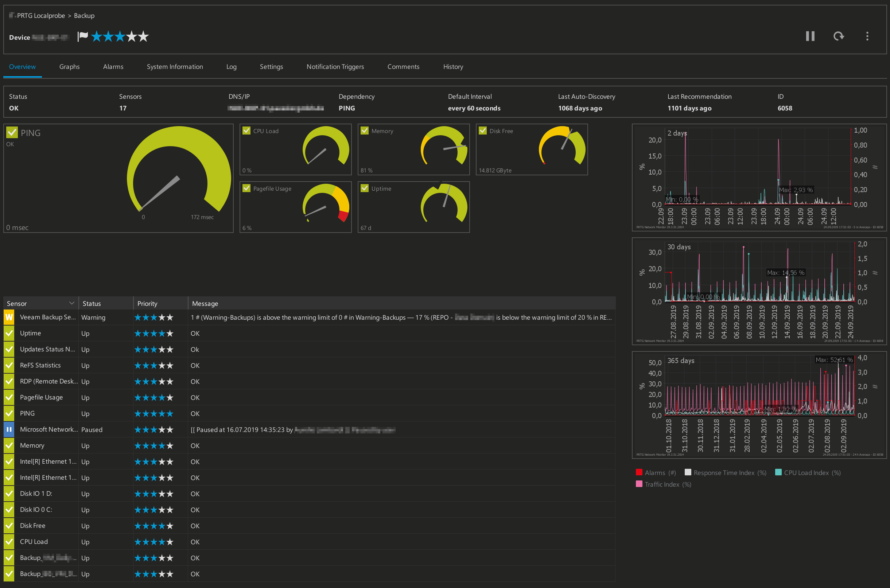Click the Uptime row status checkmark icon
The width and height of the screenshot is (890, 588).
(x=9, y=333)
